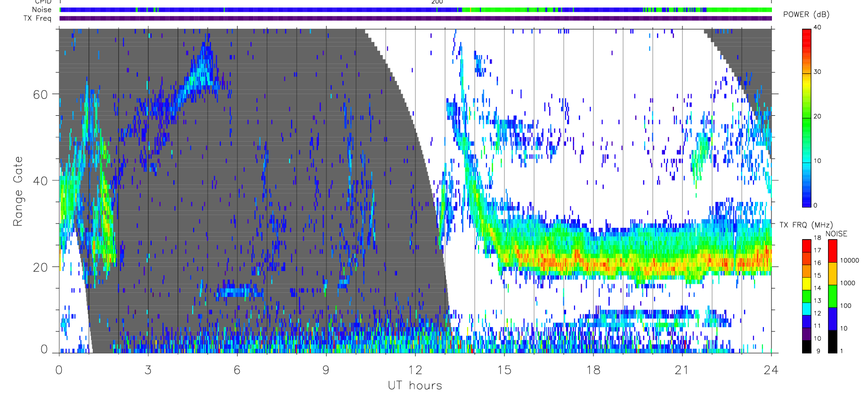
Task: Click the '16' label on TX FRQ scale
Action: [817, 263]
